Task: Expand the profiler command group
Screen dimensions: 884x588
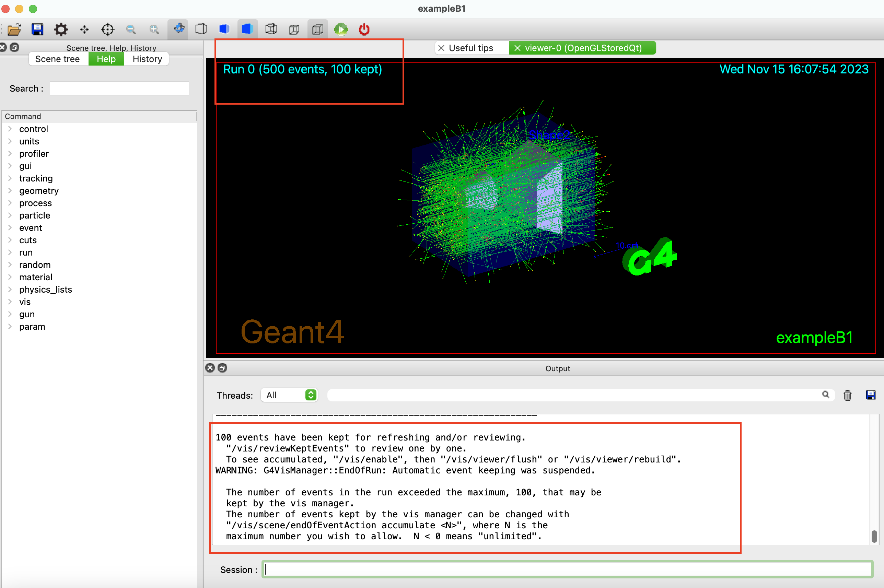Action: tap(10, 153)
